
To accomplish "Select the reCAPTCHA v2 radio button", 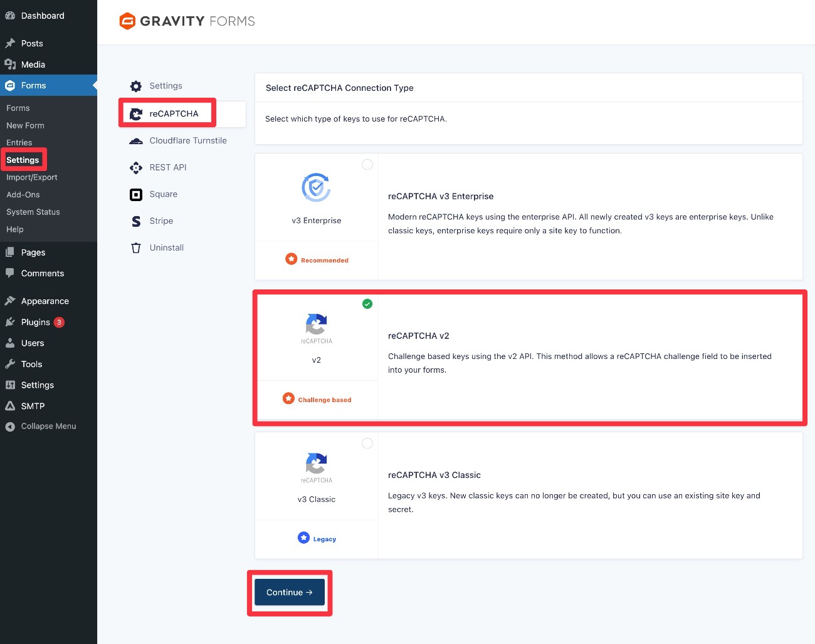I will (x=367, y=304).
